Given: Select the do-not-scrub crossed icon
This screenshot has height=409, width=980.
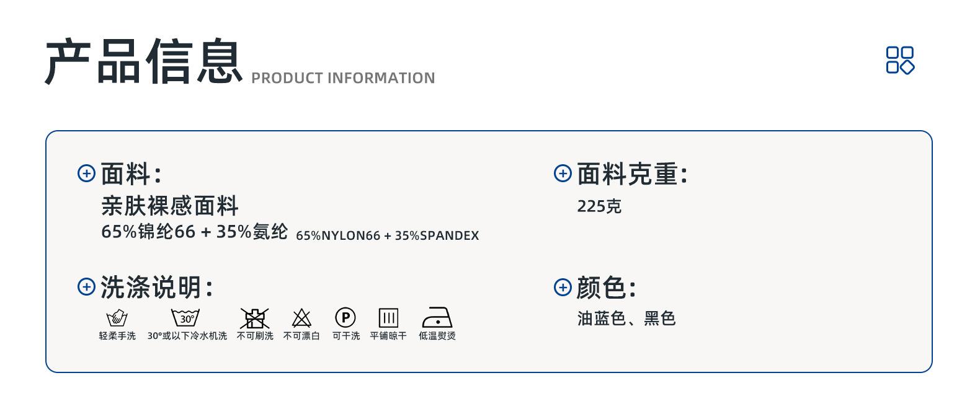Looking at the screenshot, I should [255, 318].
